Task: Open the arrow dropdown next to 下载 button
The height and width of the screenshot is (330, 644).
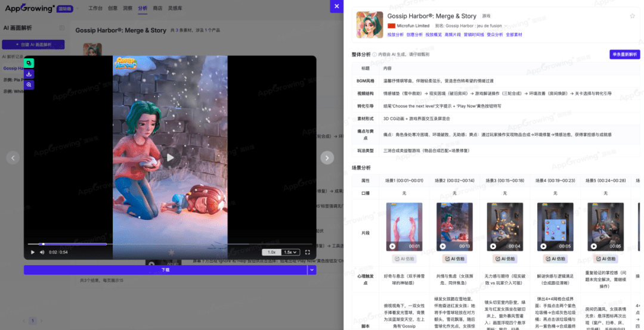Action: [312, 270]
